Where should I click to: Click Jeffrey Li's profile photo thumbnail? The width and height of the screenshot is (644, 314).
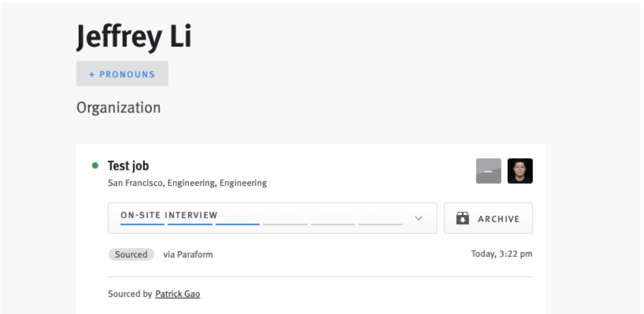[520, 171]
